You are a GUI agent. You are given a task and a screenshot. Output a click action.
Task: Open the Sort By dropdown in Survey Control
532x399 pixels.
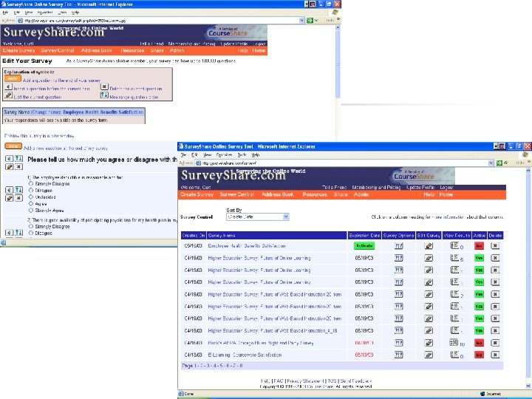click(x=258, y=216)
